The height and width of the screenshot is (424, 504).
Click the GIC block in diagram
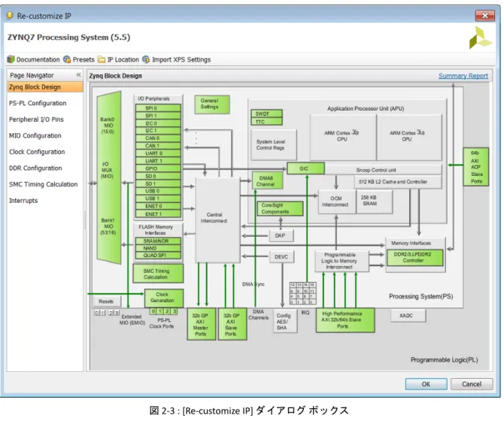coord(305,168)
